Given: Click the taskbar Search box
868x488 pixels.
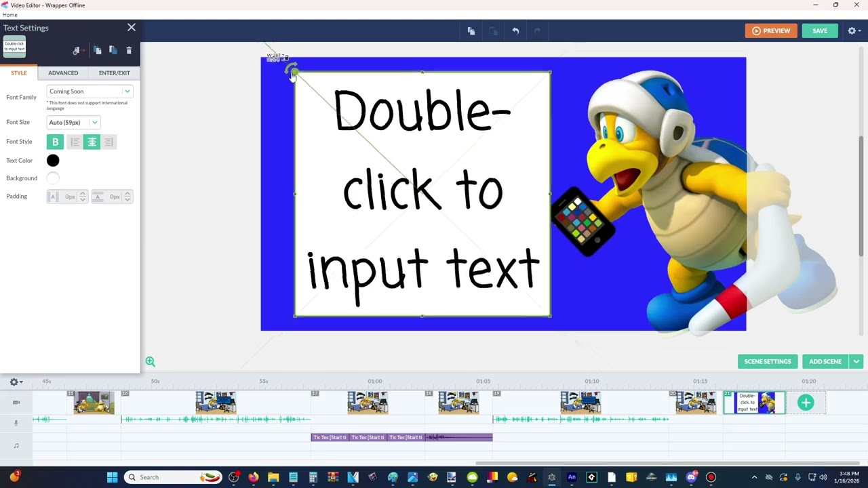Looking at the screenshot, I should coord(174,477).
